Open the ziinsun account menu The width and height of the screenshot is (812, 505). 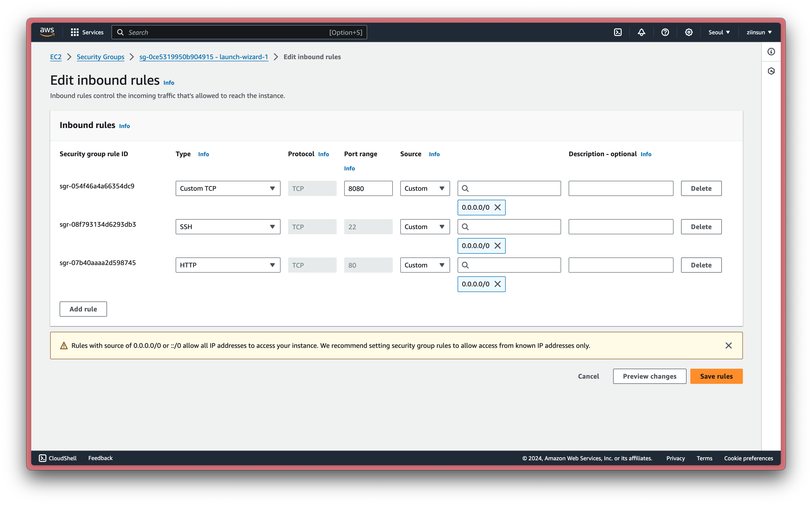tap(759, 32)
